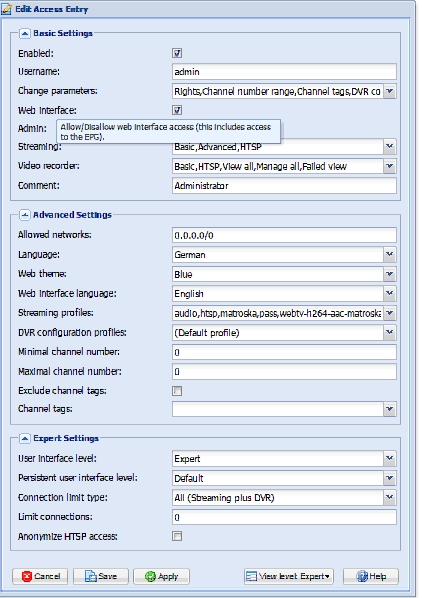This screenshot has width=423, height=598.
Task: Click the Username field containing admin
Action: click(x=284, y=72)
